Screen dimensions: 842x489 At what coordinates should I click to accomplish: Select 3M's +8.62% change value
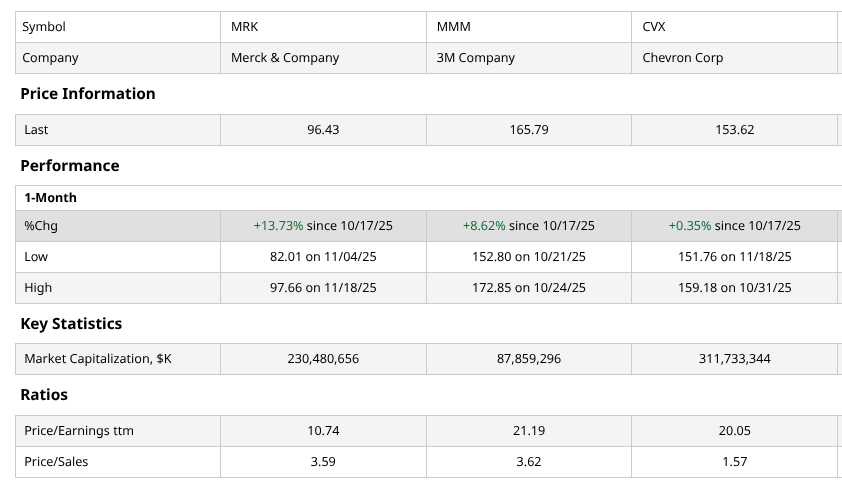point(483,226)
